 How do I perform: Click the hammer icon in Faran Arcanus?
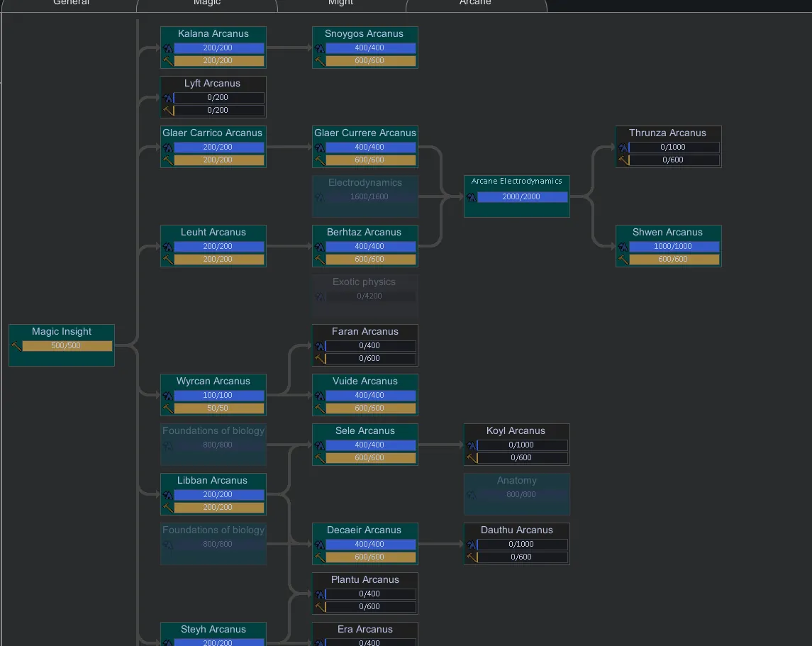(319, 359)
